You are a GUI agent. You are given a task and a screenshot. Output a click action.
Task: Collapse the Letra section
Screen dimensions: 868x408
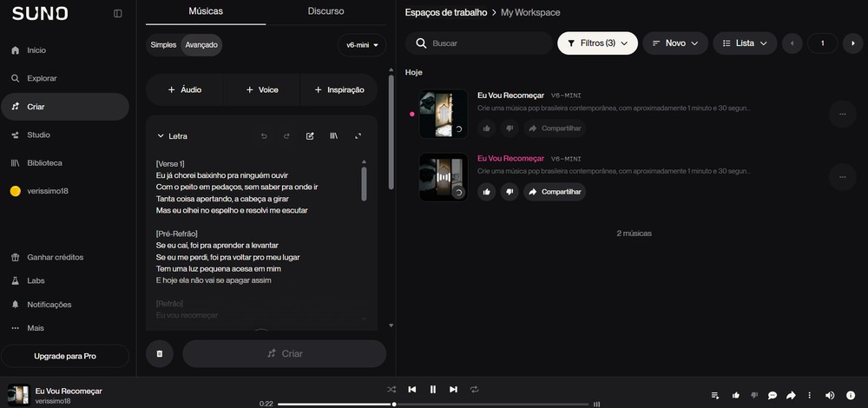pyautogui.click(x=172, y=135)
